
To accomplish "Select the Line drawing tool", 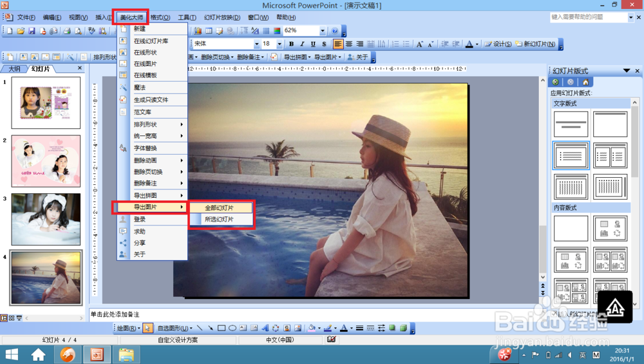I will [x=199, y=328].
